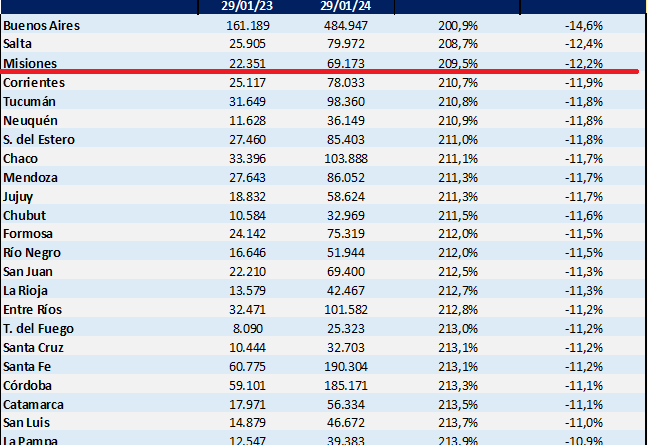Click the 29/01/24 column header

pyautogui.click(x=340, y=6)
